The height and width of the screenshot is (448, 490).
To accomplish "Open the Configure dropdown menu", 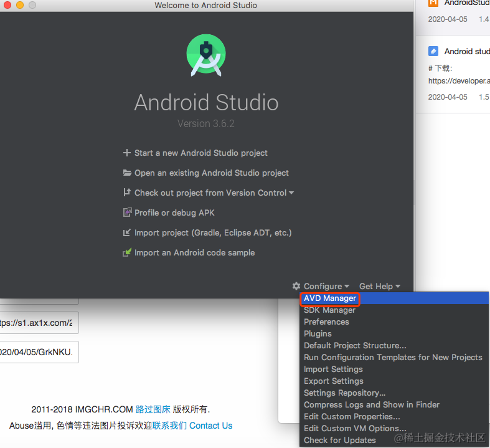I will click(x=326, y=287).
